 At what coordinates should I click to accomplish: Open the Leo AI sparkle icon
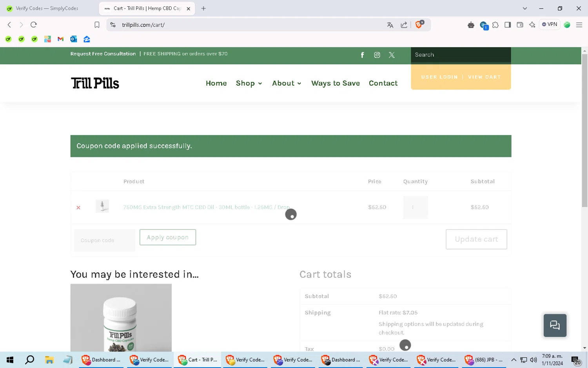point(532,25)
